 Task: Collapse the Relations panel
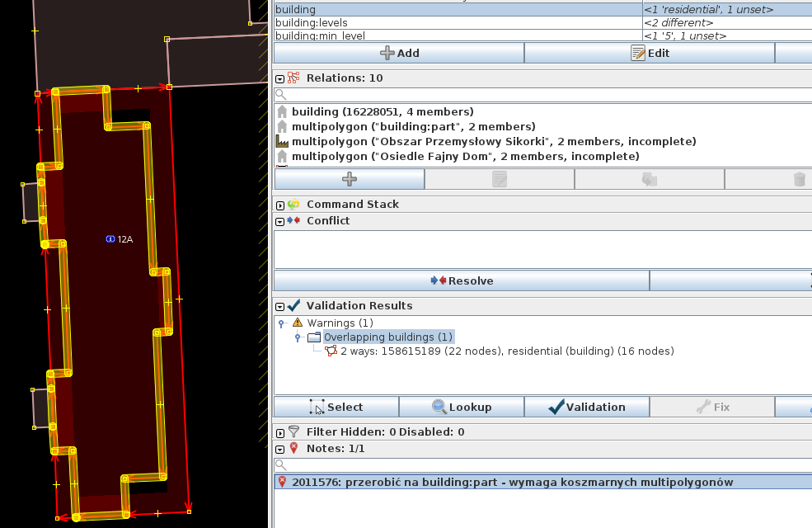point(280,78)
